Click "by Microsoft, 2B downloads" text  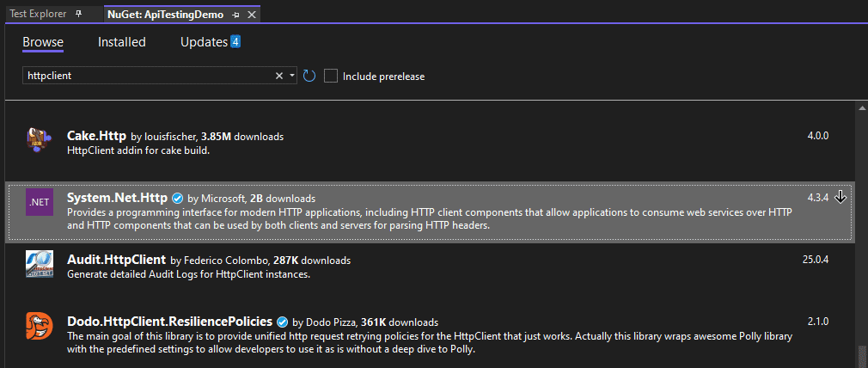[251, 198]
